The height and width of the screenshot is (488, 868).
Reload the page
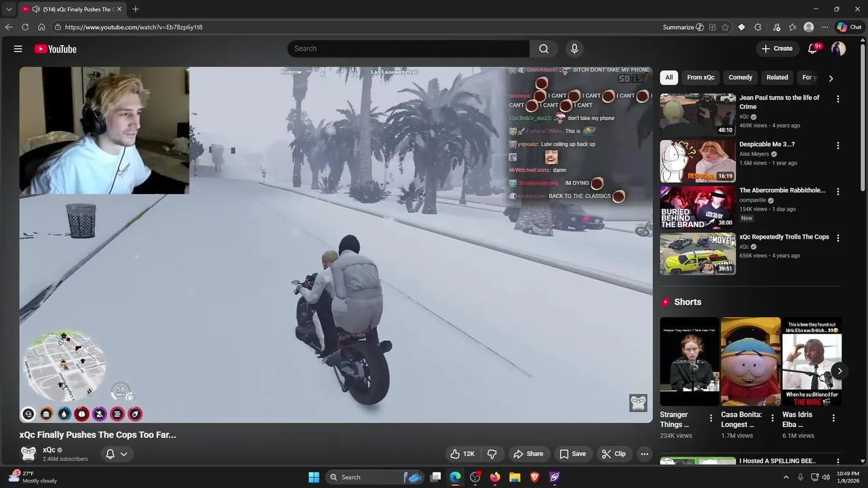coord(25,27)
